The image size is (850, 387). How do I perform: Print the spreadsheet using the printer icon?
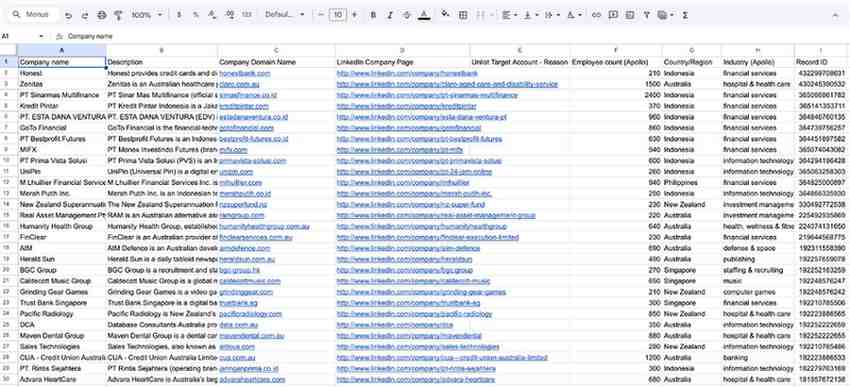point(102,15)
